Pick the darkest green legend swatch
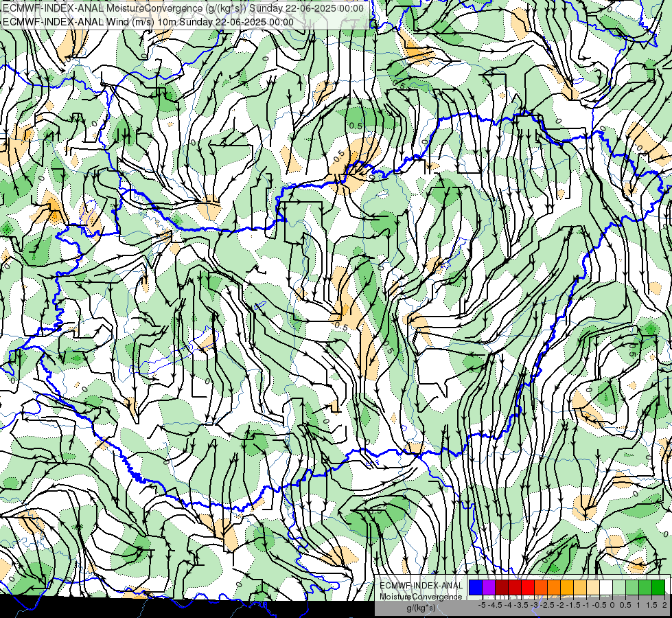672x618 pixels. 658,587
